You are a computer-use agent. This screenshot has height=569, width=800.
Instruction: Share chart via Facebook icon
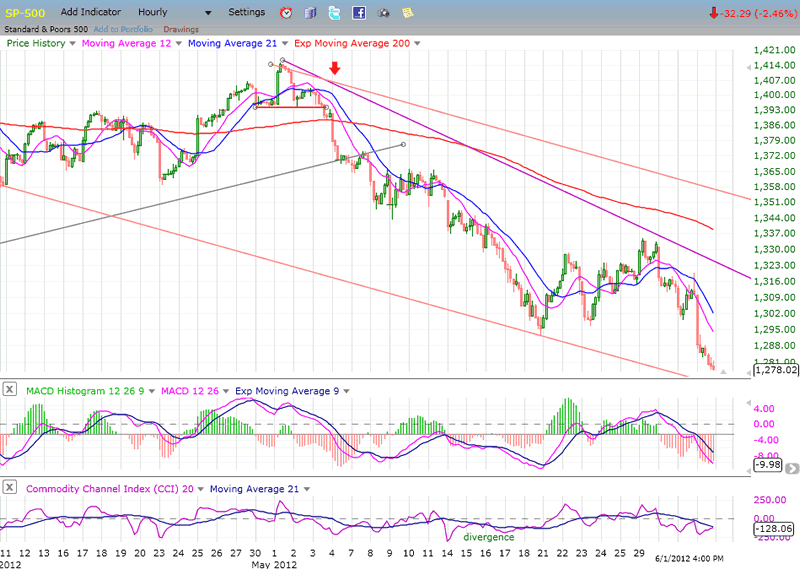point(358,13)
